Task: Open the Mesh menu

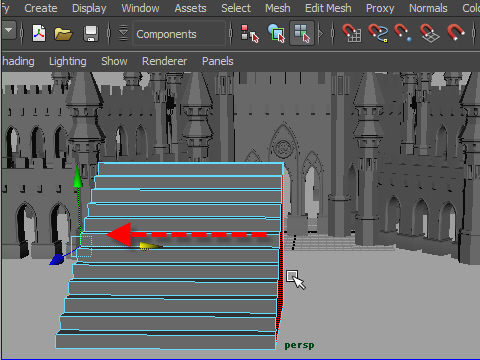Action: (278, 8)
